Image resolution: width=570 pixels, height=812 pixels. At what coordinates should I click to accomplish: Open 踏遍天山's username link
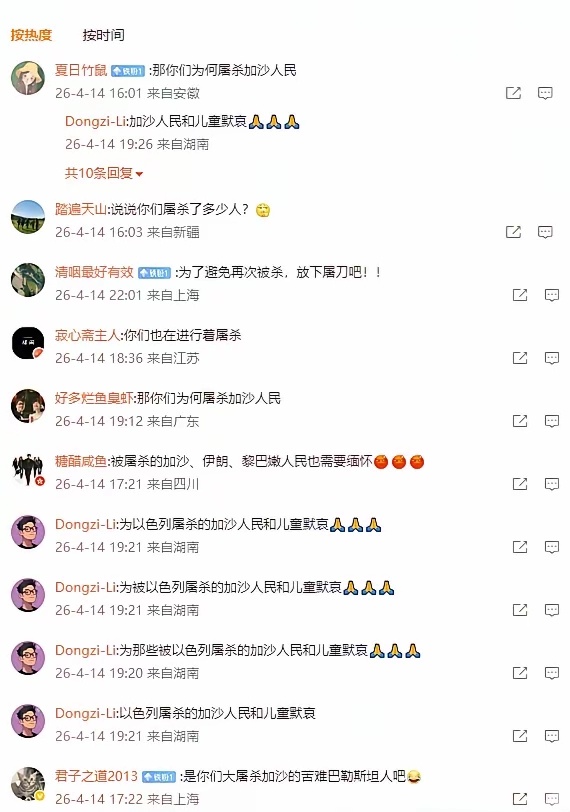tap(81, 209)
